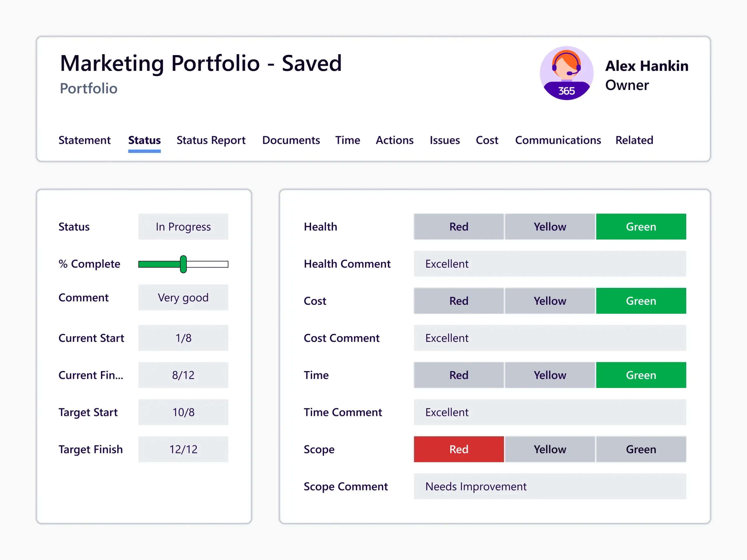
Task: Select the Red Scope option
Action: point(459,449)
